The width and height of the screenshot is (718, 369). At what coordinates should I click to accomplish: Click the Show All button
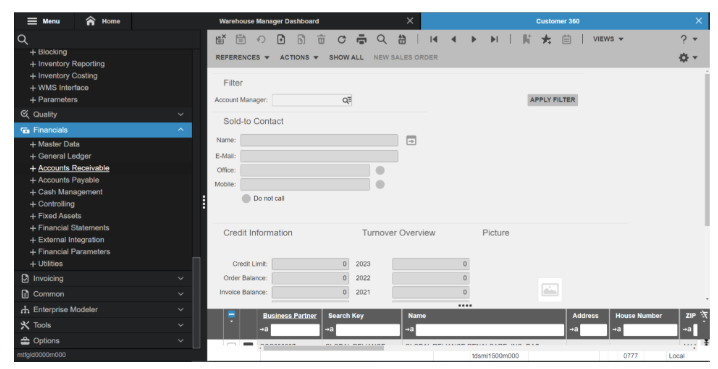click(x=346, y=58)
